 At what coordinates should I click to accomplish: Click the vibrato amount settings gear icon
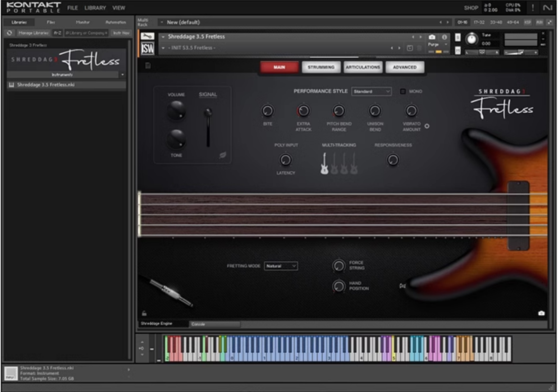pos(427,126)
